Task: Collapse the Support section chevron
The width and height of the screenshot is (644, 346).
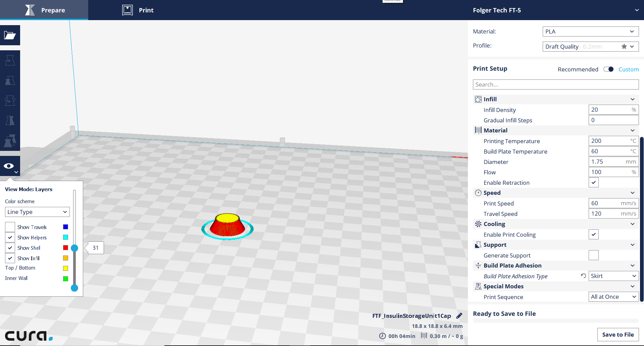Action: tap(633, 245)
